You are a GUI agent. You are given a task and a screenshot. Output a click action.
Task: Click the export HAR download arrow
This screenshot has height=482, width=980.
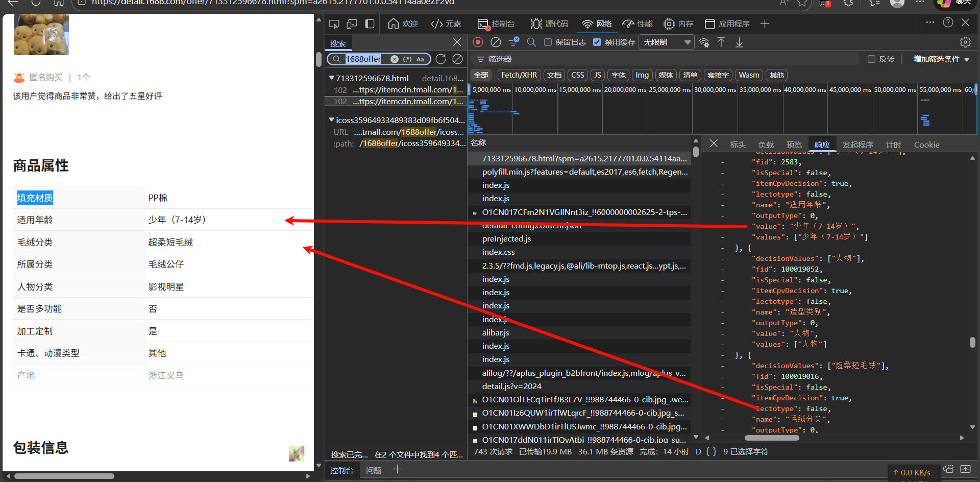tap(739, 42)
